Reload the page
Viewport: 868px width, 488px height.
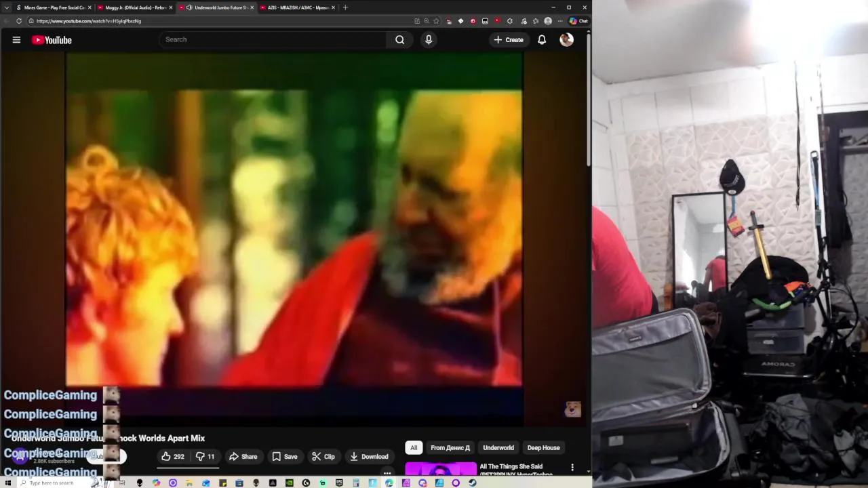(19, 21)
